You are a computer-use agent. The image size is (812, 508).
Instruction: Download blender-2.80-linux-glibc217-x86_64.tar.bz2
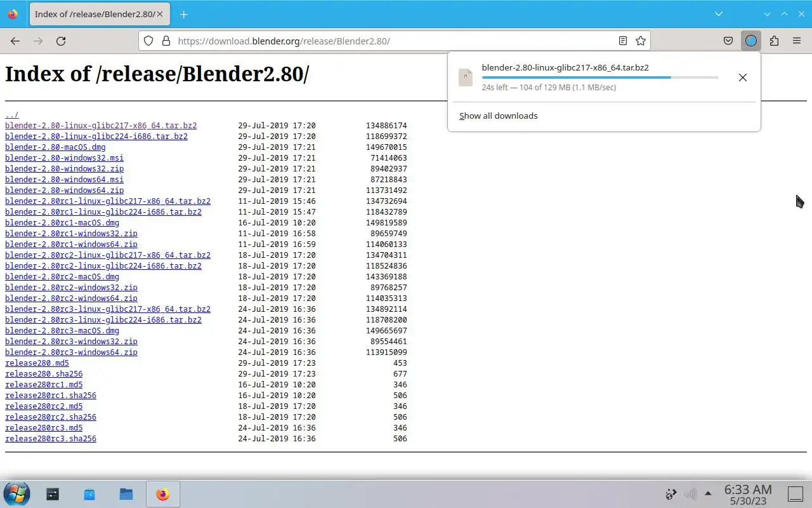[x=101, y=126]
